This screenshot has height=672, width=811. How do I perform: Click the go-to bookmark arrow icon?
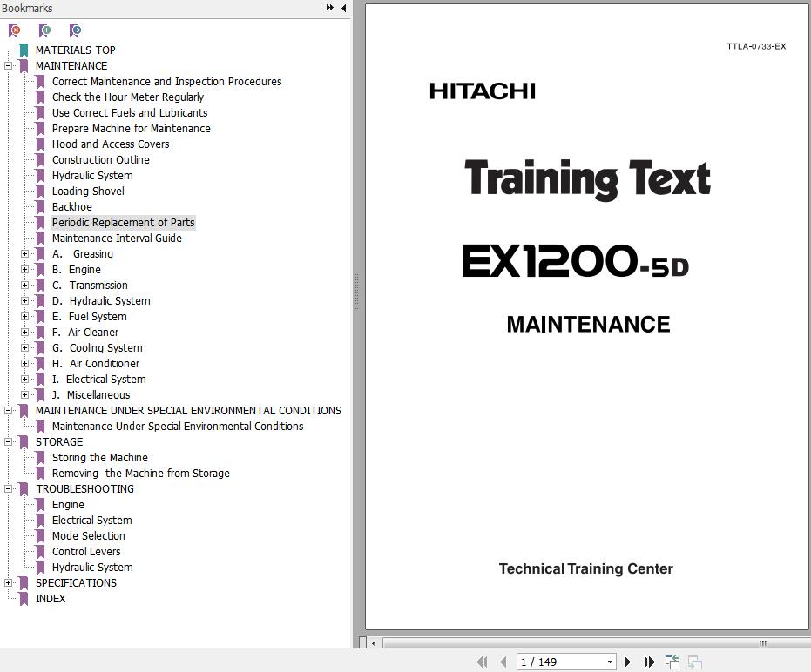[x=75, y=30]
